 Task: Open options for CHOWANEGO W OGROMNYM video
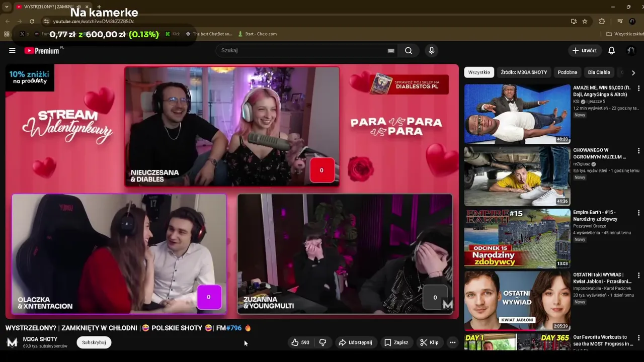point(638,151)
